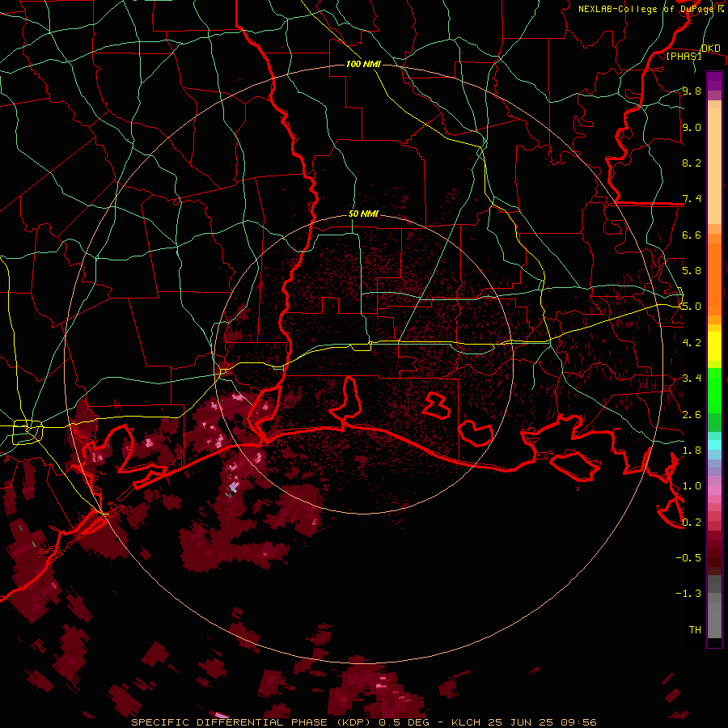Pick the cyan segment of color bar
The height and width of the screenshot is (728, 728).
(714, 445)
